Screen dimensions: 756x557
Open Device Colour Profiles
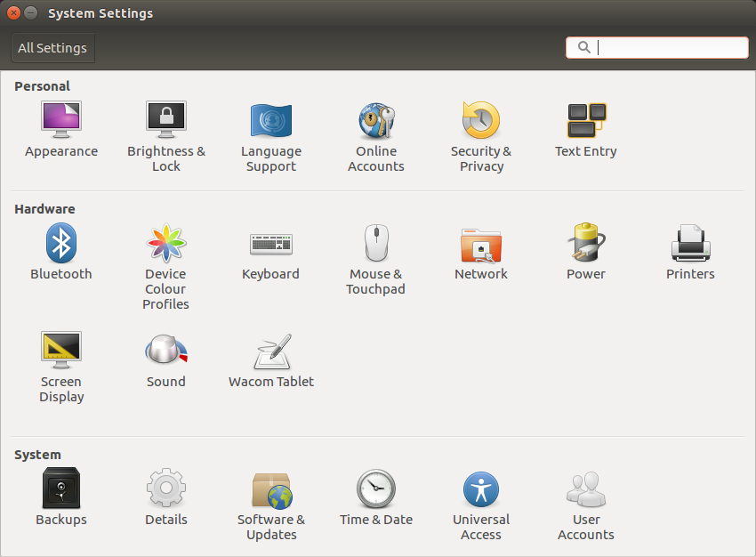[x=166, y=243]
